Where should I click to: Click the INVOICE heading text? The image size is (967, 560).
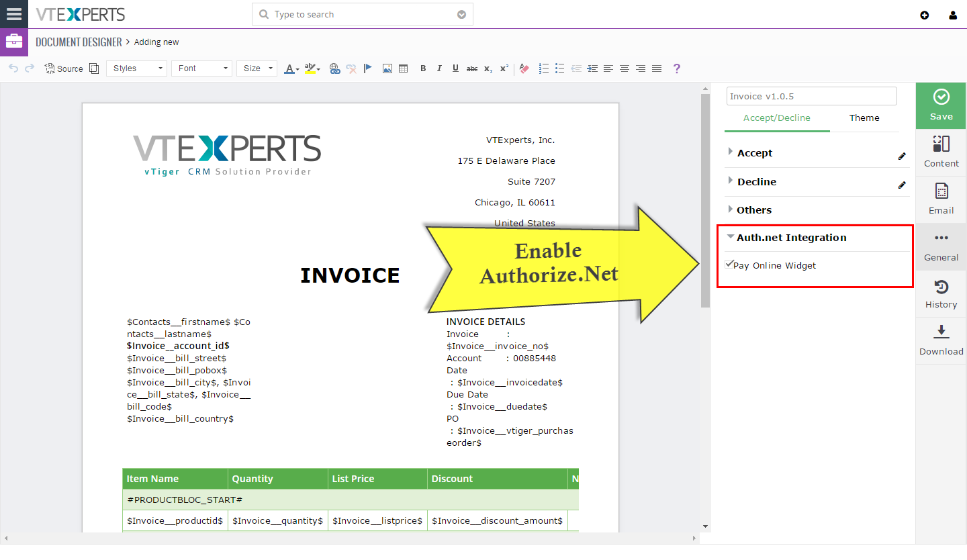[350, 275]
